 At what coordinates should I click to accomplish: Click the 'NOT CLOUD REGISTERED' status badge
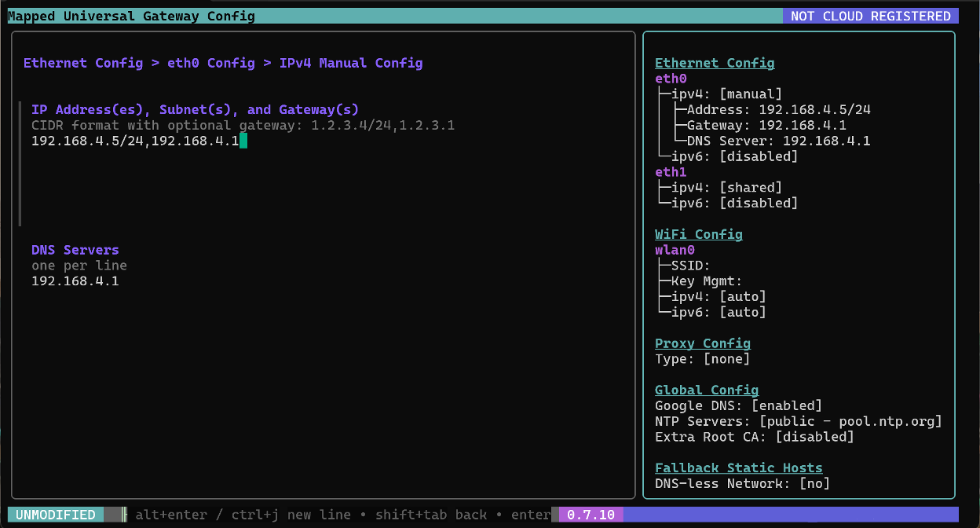[x=871, y=16]
